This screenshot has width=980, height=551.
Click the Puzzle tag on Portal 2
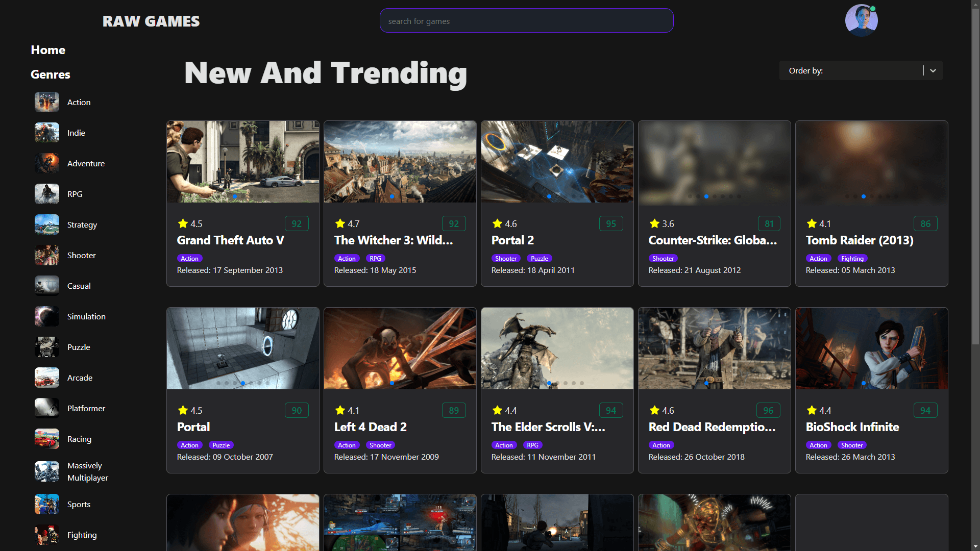pos(539,259)
